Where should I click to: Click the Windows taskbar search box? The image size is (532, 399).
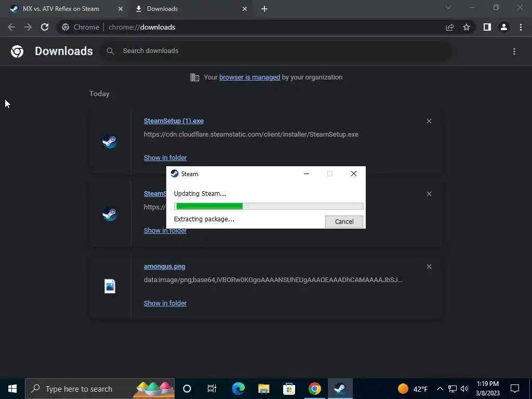[x=100, y=389]
